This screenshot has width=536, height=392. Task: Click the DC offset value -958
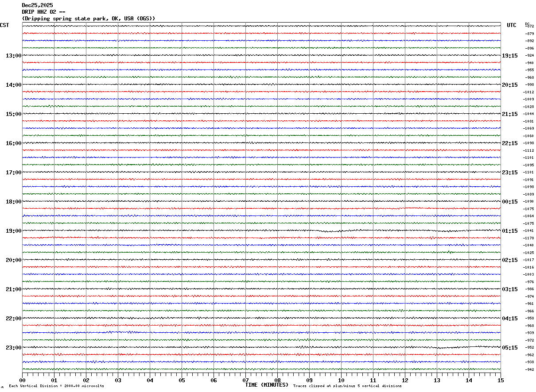[529, 318]
